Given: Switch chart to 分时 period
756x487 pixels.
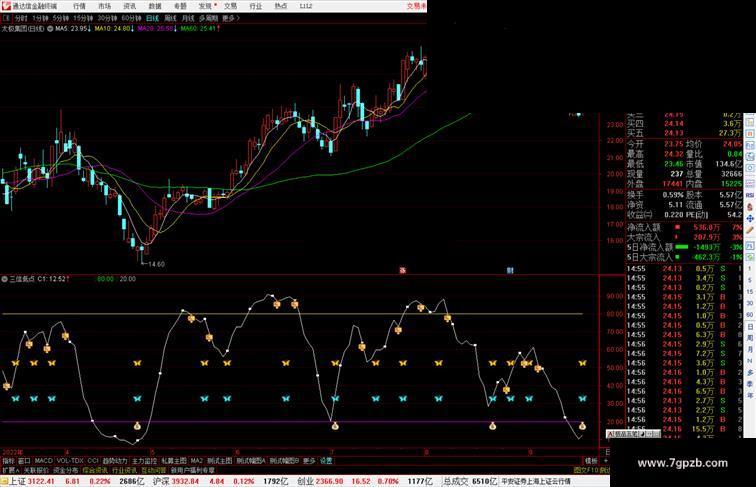Looking at the screenshot, I should coord(21,18).
